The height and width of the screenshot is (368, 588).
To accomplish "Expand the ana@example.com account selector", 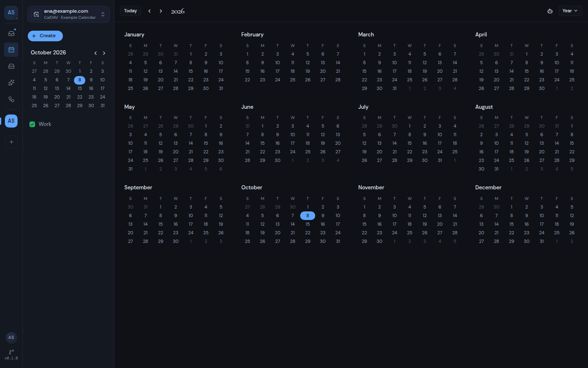I will coord(69,14).
